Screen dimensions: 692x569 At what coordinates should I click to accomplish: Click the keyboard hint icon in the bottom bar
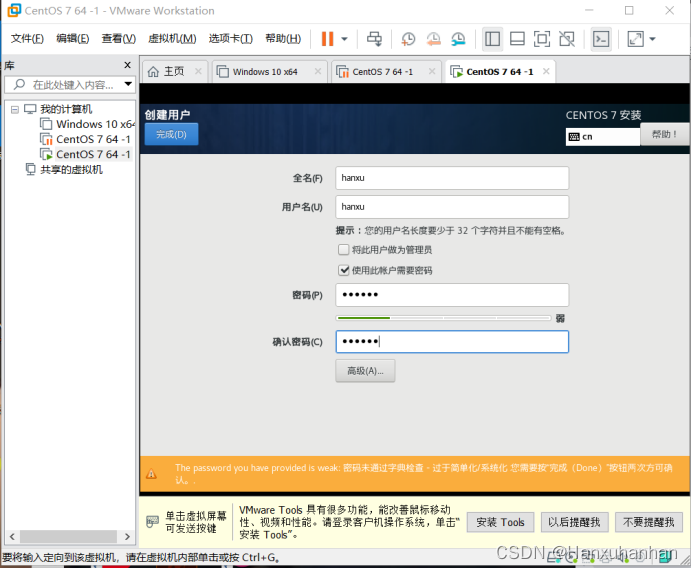(x=152, y=522)
